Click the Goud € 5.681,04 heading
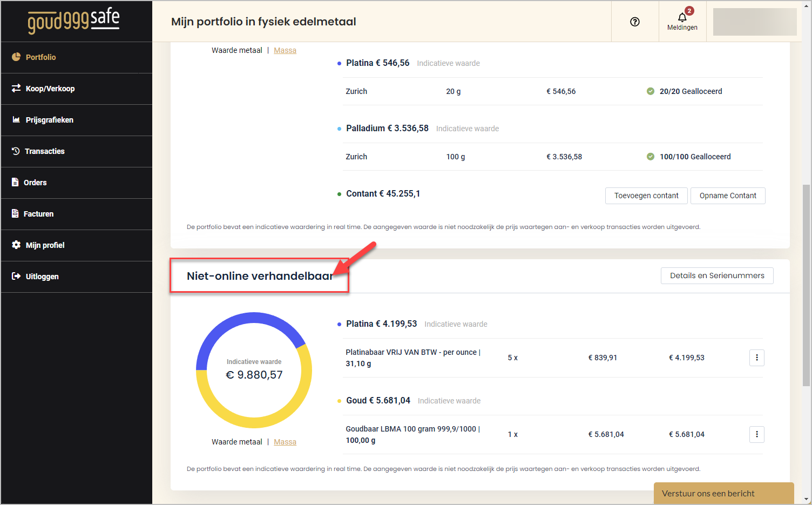The width and height of the screenshot is (812, 505). pyautogui.click(x=378, y=401)
